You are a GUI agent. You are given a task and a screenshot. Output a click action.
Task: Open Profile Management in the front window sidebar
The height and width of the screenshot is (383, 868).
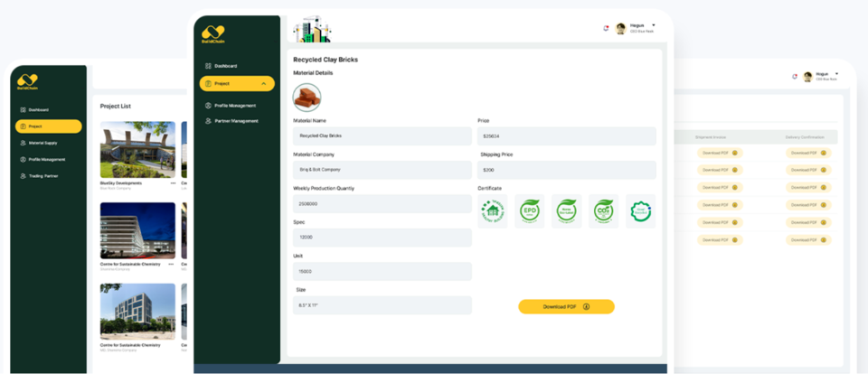pyautogui.click(x=235, y=106)
